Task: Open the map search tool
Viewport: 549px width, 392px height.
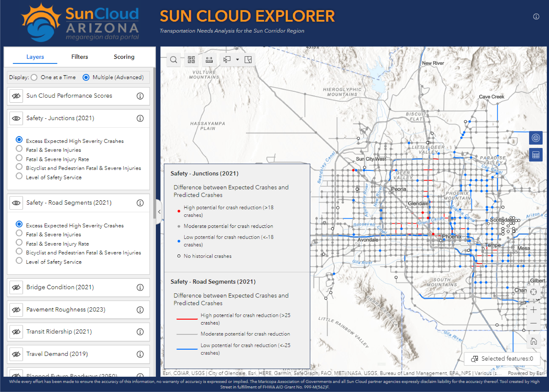Action: click(173, 60)
